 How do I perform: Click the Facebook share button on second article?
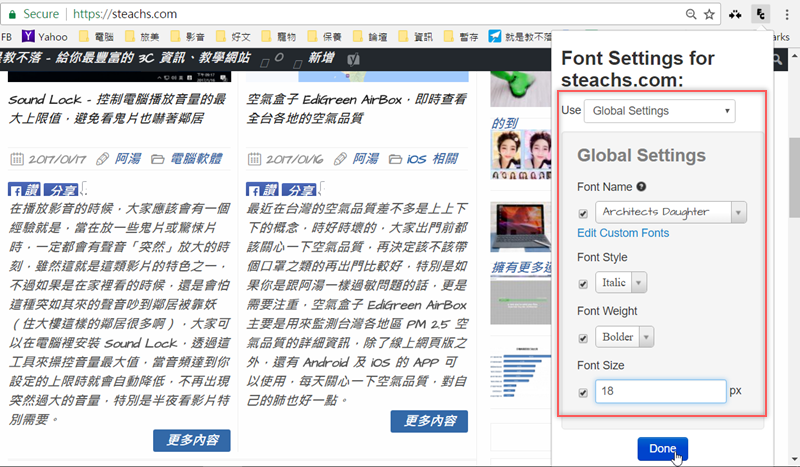click(x=299, y=191)
